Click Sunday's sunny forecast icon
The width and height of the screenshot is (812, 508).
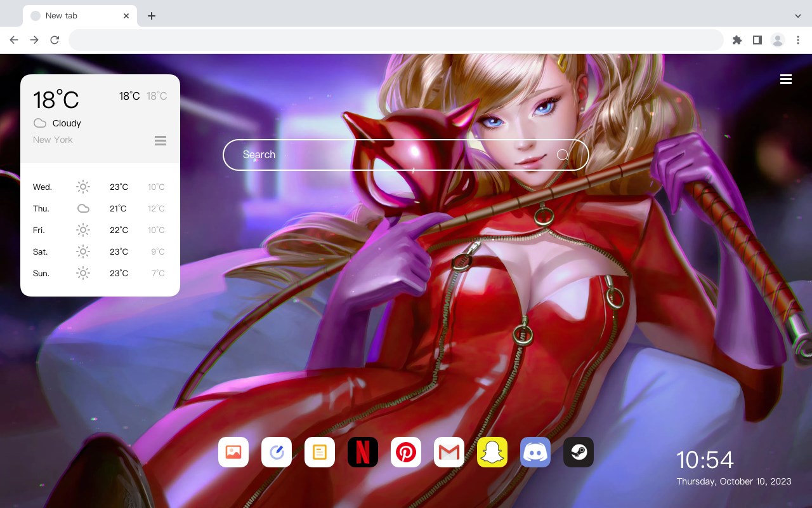tap(83, 273)
